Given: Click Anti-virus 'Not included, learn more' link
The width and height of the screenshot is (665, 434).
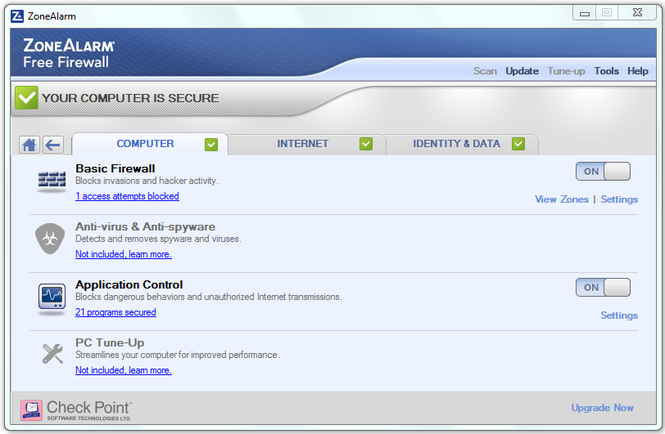Looking at the screenshot, I should pyautogui.click(x=123, y=254).
